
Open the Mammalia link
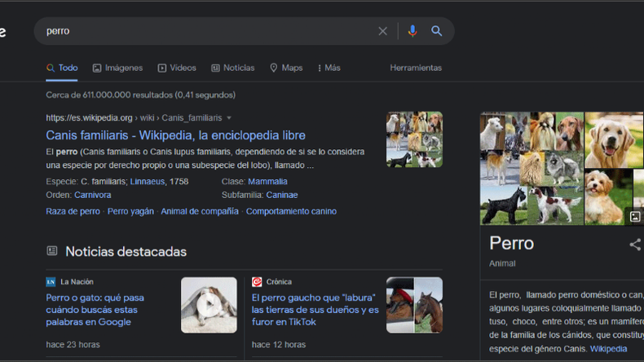point(267,182)
